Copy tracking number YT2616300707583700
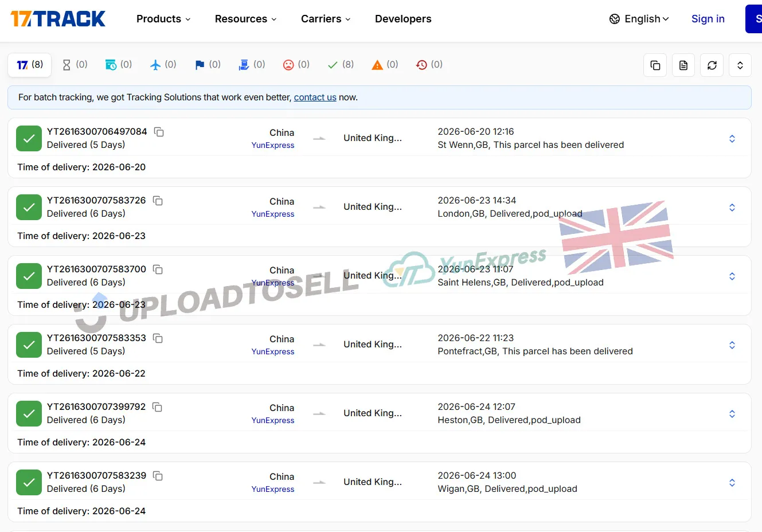Image resolution: width=762 pixels, height=532 pixels. pyautogui.click(x=158, y=269)
